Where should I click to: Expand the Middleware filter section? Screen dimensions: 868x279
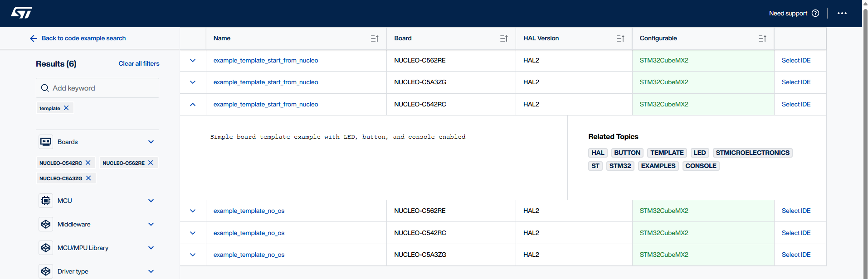(x=151, y=224)
